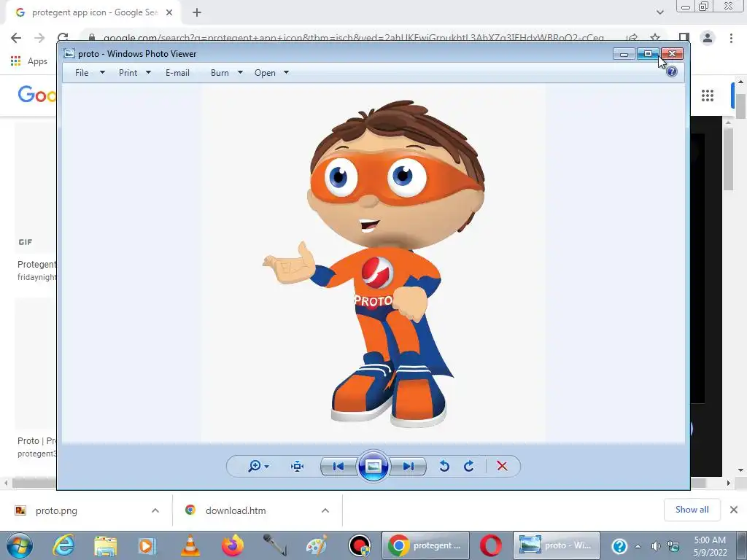This screenshot has height=560, width=747.
Task: Go to the next photo
Action: pyautogui.click(x=409, y=466)
